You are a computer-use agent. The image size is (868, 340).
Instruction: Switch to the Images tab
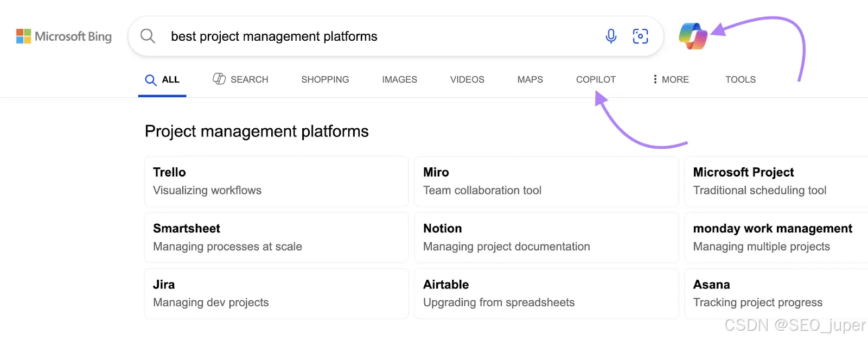399,79
